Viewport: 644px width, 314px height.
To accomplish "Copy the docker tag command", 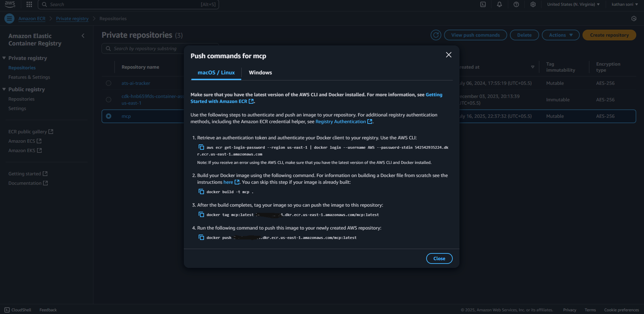I will 201,214.
